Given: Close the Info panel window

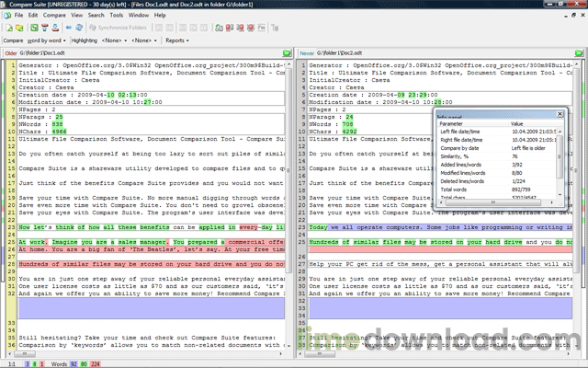Looking at the screenshot, I should tap(560, 114).
